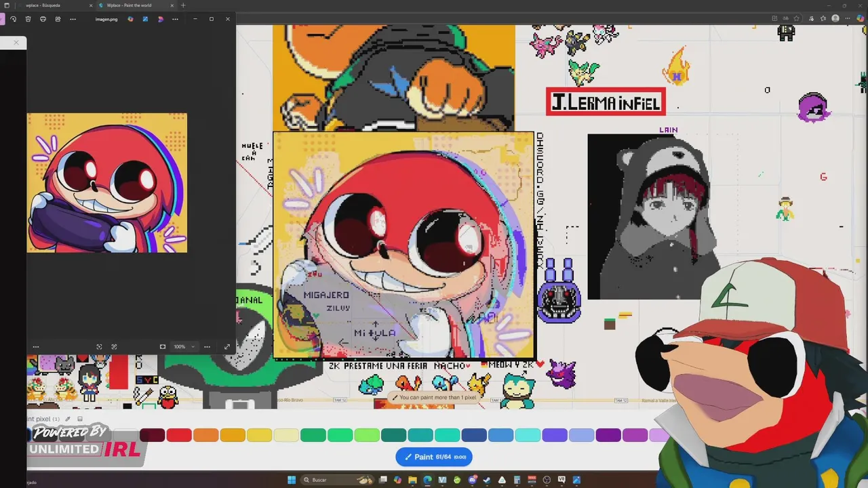
Task: Open the ellipsis menu next to zoom percentage
Action: (207, 346)
